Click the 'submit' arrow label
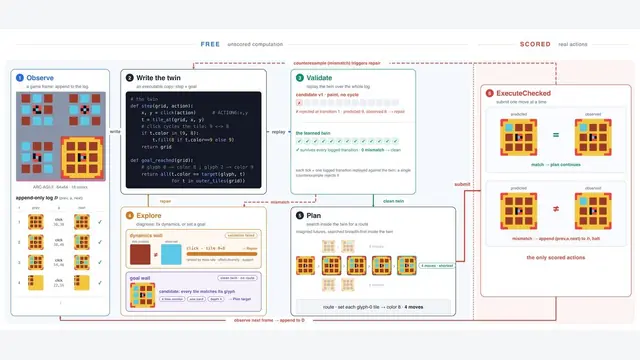Viewport: 640px width, 360px height. (x=462, y=184)
